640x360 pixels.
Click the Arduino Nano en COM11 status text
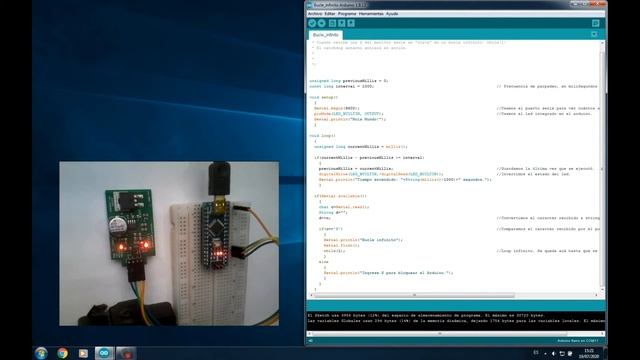pyautogui.click(x=578, y=341)
